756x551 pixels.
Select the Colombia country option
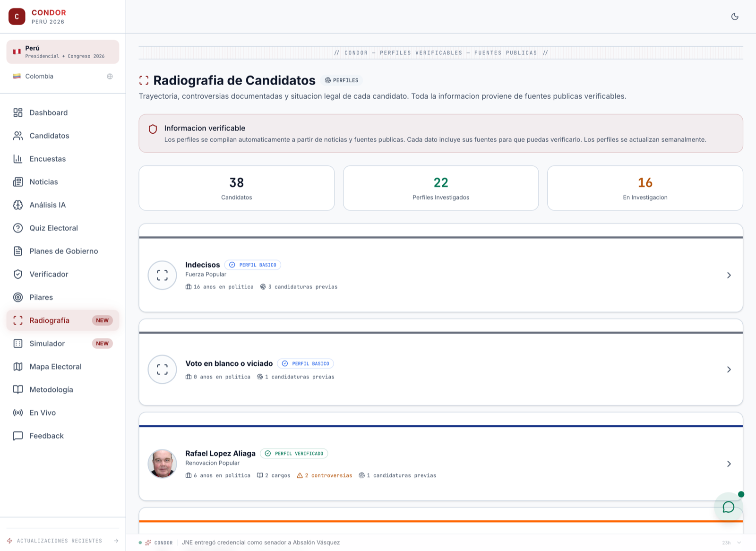pos(63,77)
